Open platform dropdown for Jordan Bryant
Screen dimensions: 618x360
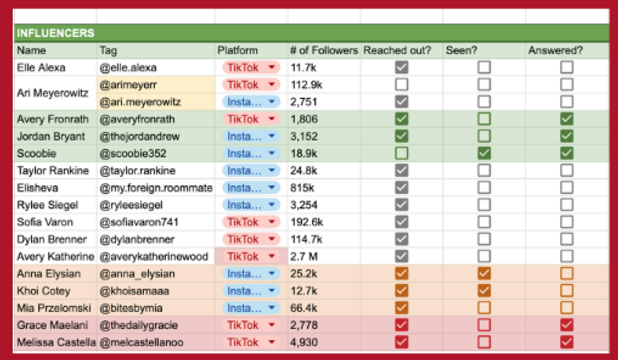point(251,136)
